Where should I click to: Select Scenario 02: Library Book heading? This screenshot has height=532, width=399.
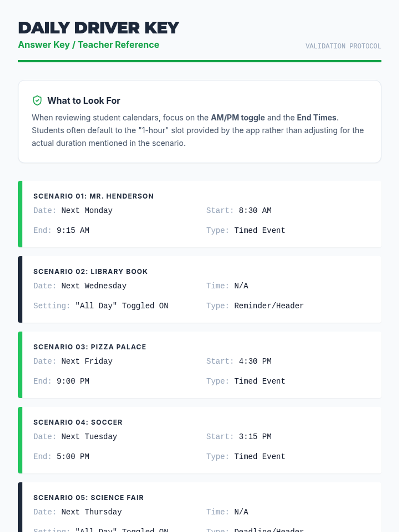click(90, 272)
